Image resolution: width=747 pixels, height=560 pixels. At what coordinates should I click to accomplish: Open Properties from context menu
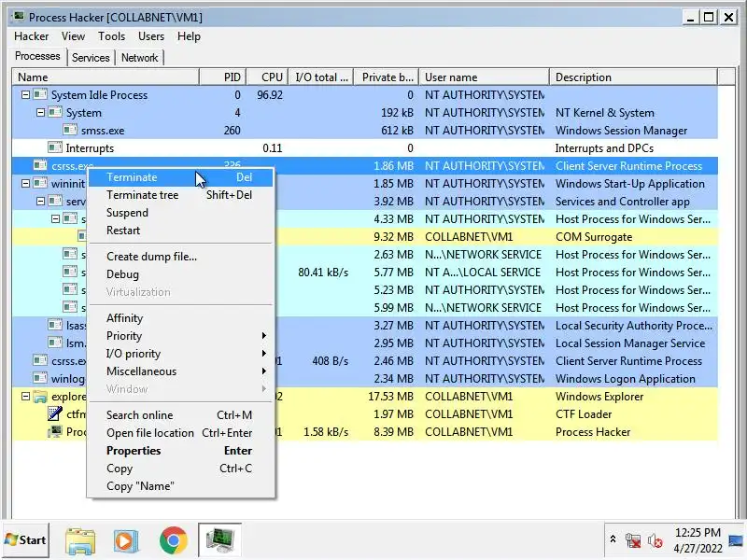[x=180, y=451]
